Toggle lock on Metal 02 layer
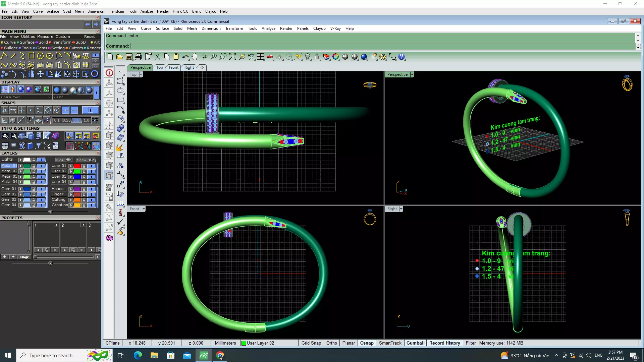The height and width of the screenshot is (362, 644). (34, 171)
